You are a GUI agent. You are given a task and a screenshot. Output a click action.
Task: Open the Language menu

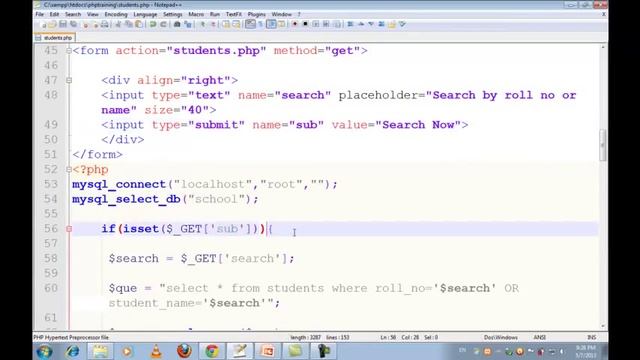[145, 14]
